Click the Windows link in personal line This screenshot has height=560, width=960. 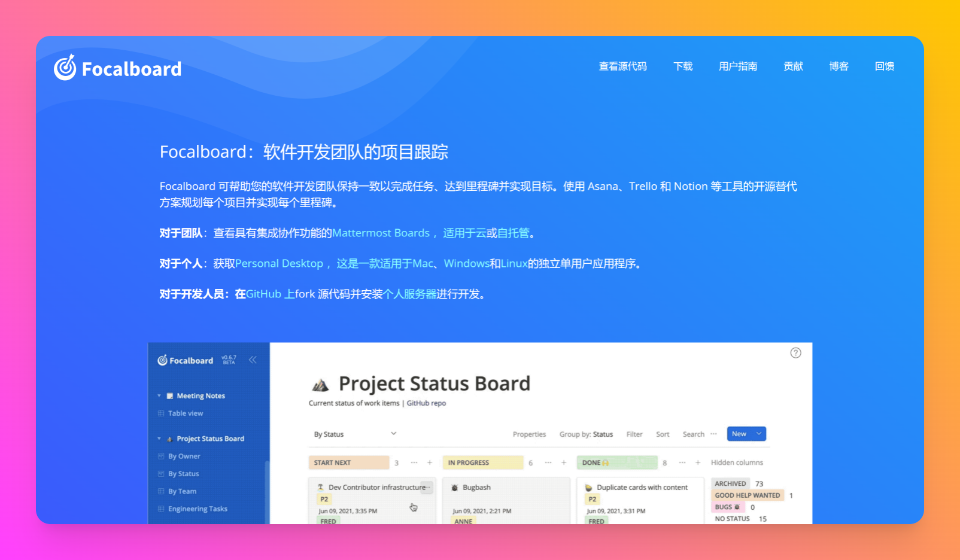coord(467,263)
